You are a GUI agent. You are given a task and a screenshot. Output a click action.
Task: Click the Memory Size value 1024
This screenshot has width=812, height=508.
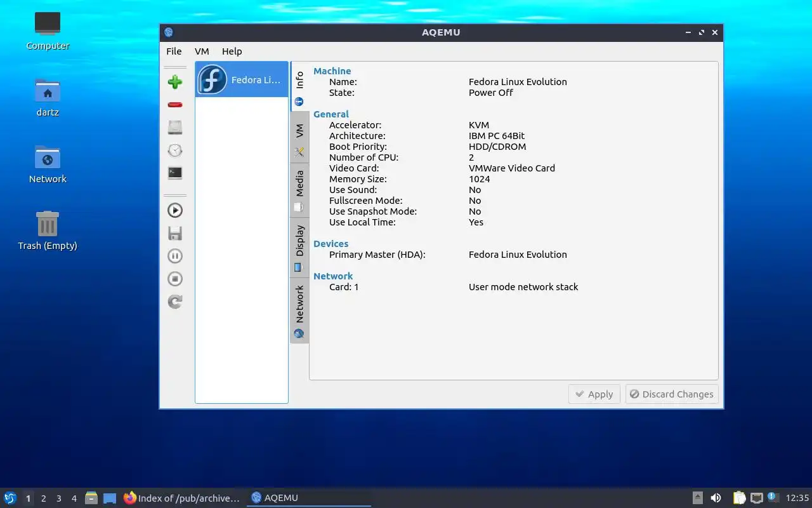[480, 179]
